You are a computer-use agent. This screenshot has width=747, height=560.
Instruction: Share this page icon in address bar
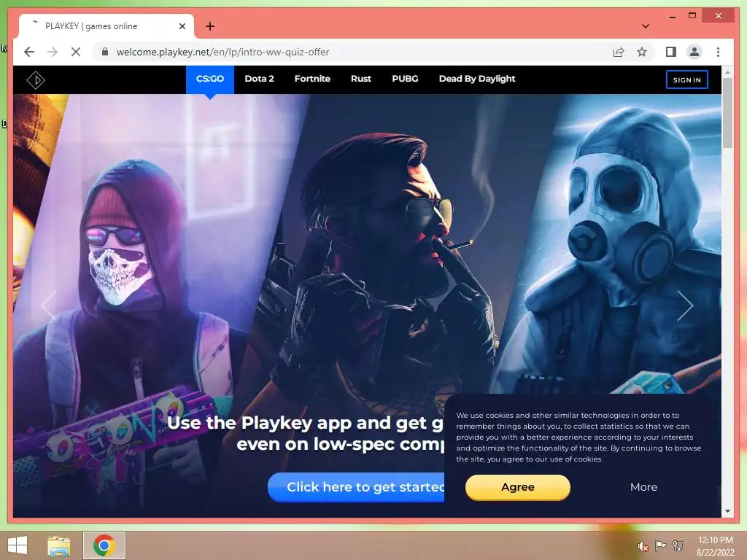[x=619, y=52]
